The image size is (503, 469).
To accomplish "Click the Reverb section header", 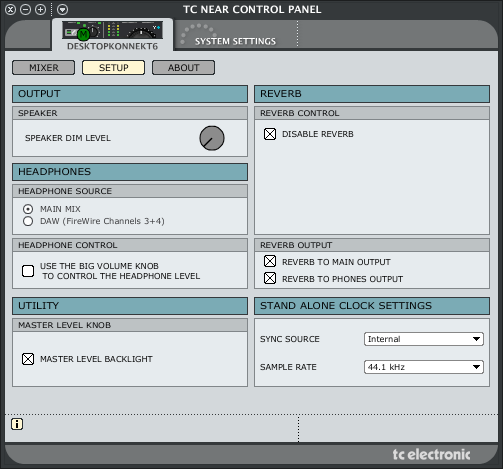I will (x=372, y=94).
